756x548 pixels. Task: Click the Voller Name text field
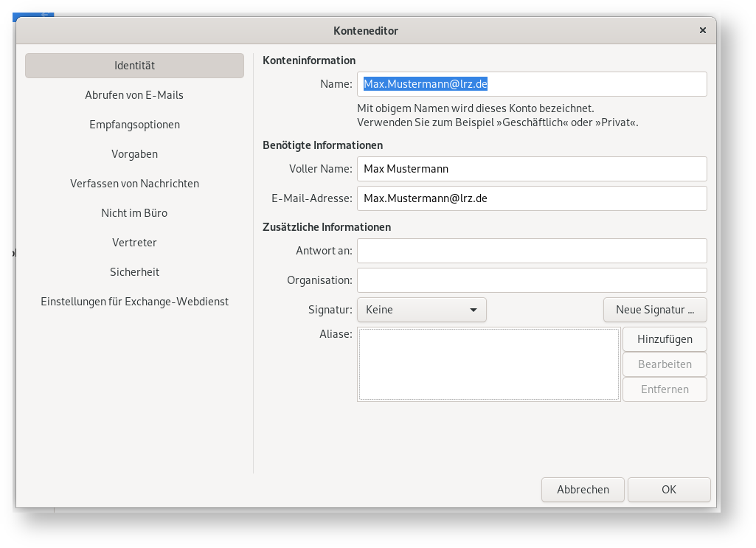(531, 169)
